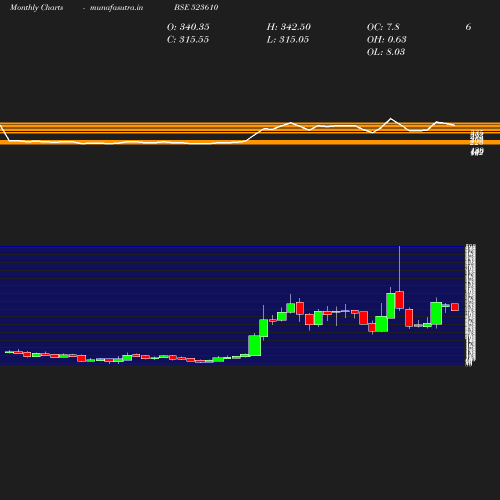Click the tallest-wick red candlestick
The width and height of the screenshot is (500, 500).
coord(400,300)
